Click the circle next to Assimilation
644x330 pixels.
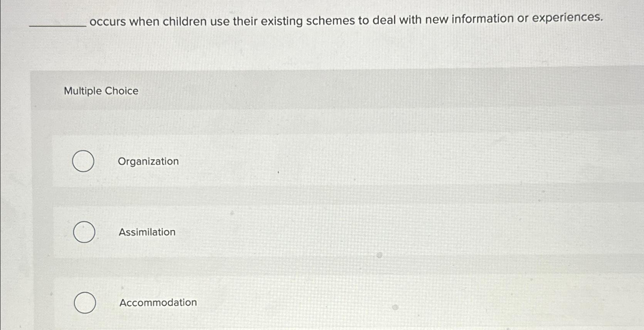[x=84, y=232]
